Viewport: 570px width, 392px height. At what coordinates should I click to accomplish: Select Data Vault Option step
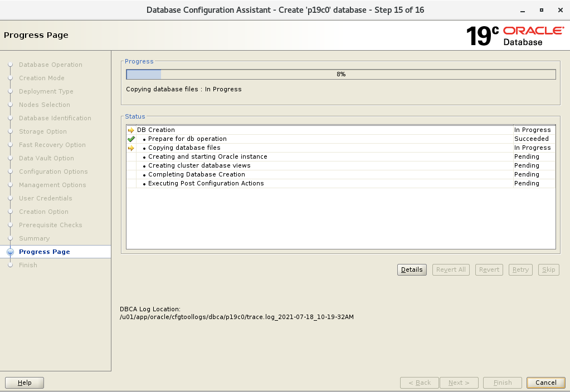click(47, 158)
